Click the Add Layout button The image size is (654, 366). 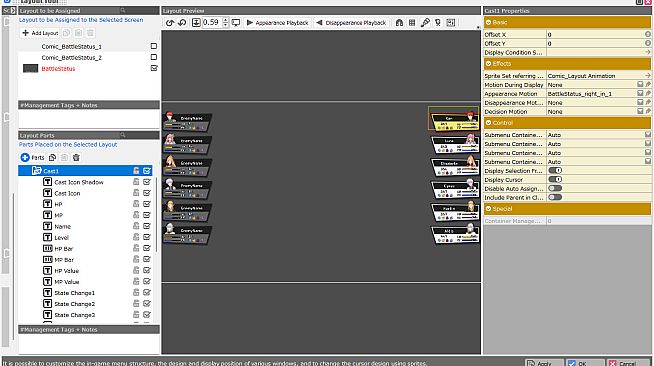point(40,33)
